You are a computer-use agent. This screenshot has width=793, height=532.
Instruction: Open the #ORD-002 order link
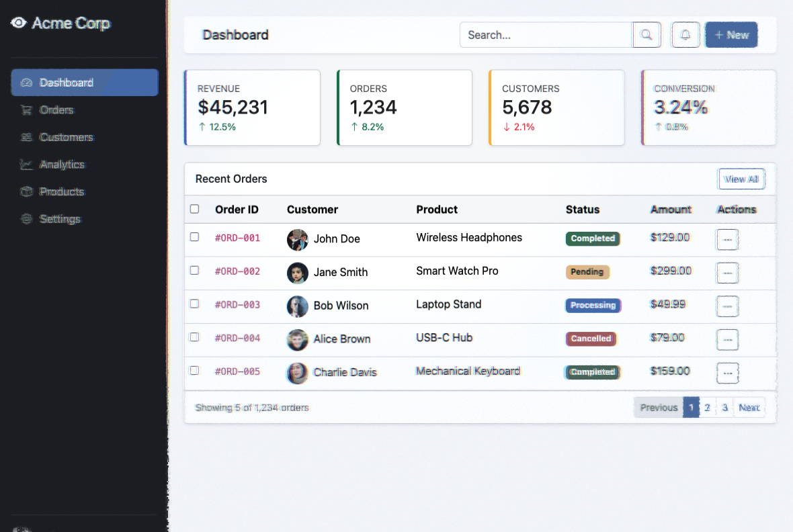(237, 271)
